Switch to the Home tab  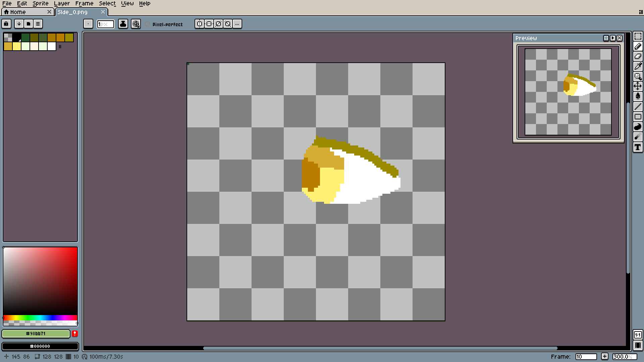18,12
